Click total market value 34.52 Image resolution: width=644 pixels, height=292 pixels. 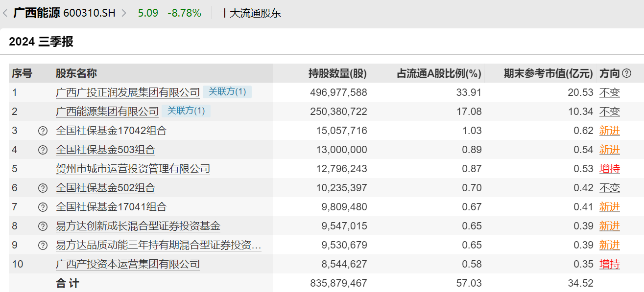tap(581, 283)
